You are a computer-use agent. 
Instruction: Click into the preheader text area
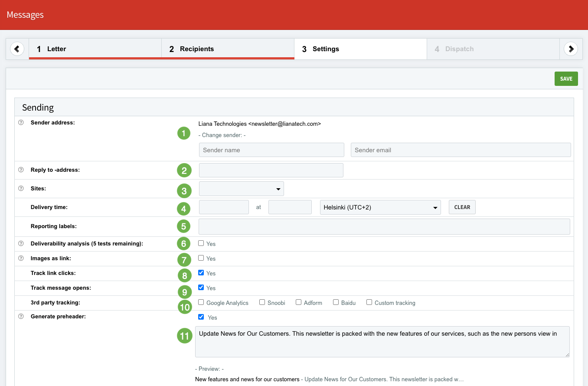coord(382,342)
